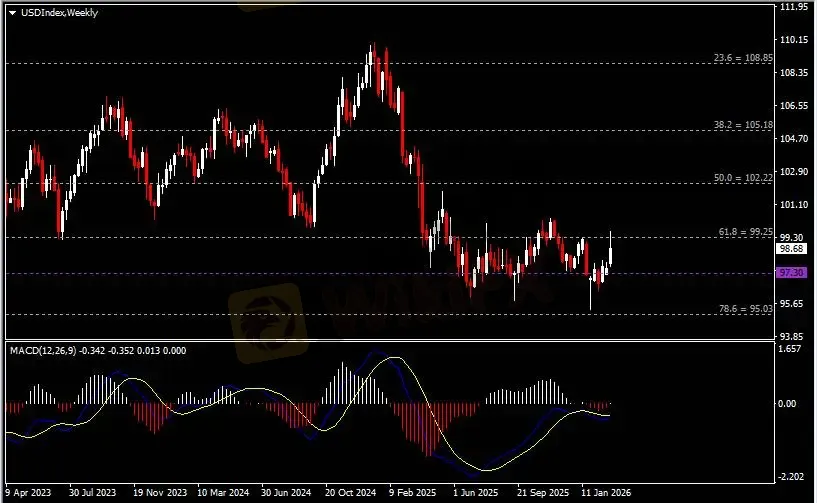Click the white 98.68 current price tag

click(x=791, y=250)
